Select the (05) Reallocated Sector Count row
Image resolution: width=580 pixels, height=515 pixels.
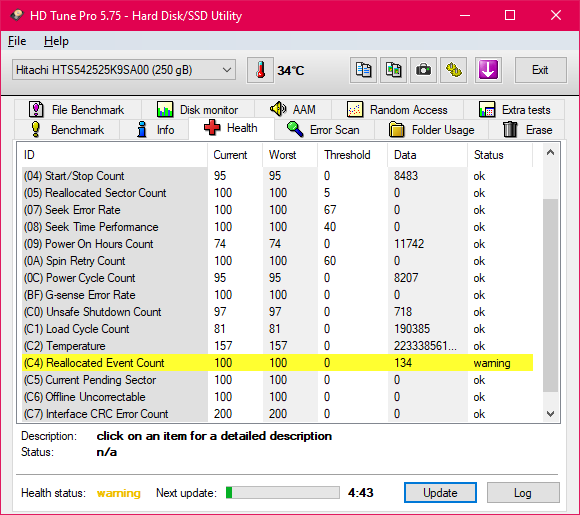click(277, 193)
